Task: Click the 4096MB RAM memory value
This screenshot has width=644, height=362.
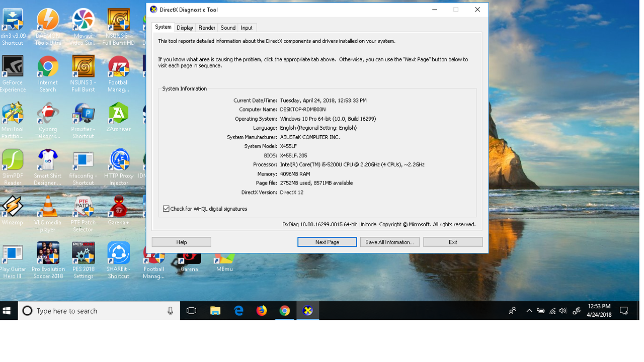Action: tap(295, 174)
